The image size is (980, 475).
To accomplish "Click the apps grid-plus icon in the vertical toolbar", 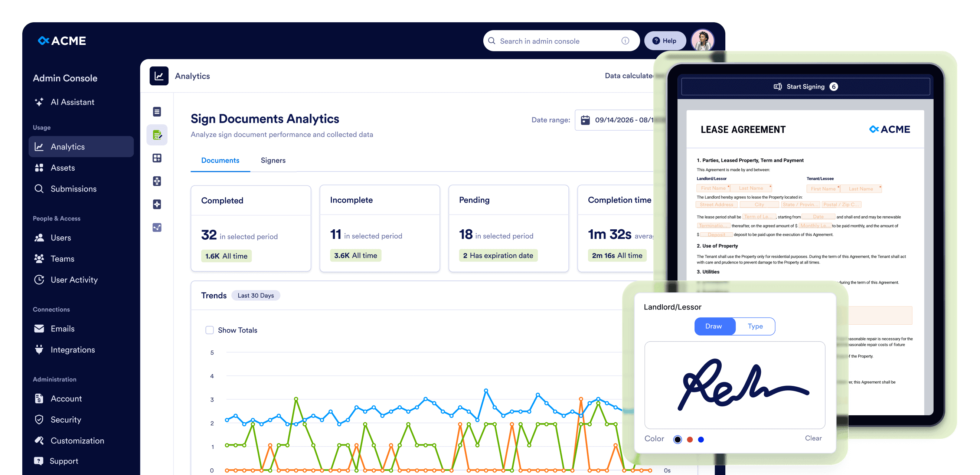I will [157, 158].
